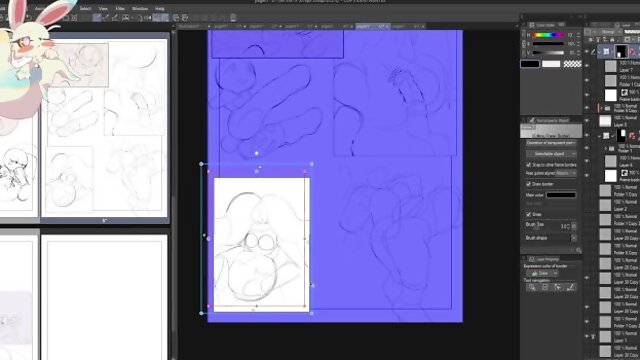This screenshot has width=640, height=360.
Task: Hide Layer 8 via eye icon
Action: [x=587, y=121]
